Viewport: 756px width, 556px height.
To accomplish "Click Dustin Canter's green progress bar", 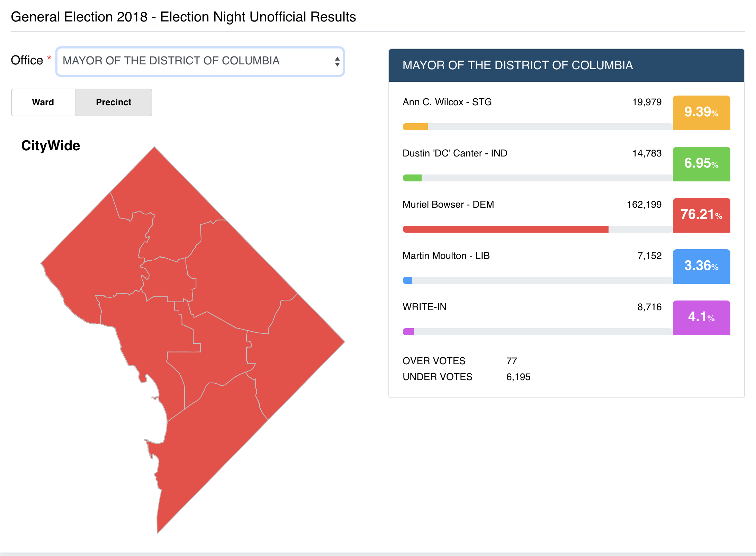I will [x=412, y=178].
